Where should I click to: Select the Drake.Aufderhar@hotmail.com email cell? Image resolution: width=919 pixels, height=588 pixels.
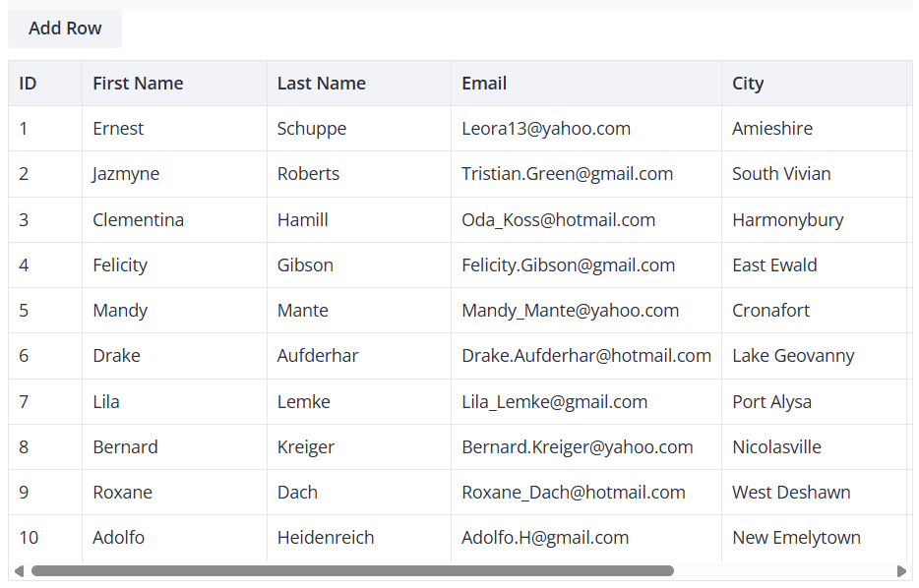[x=585, y=356]
